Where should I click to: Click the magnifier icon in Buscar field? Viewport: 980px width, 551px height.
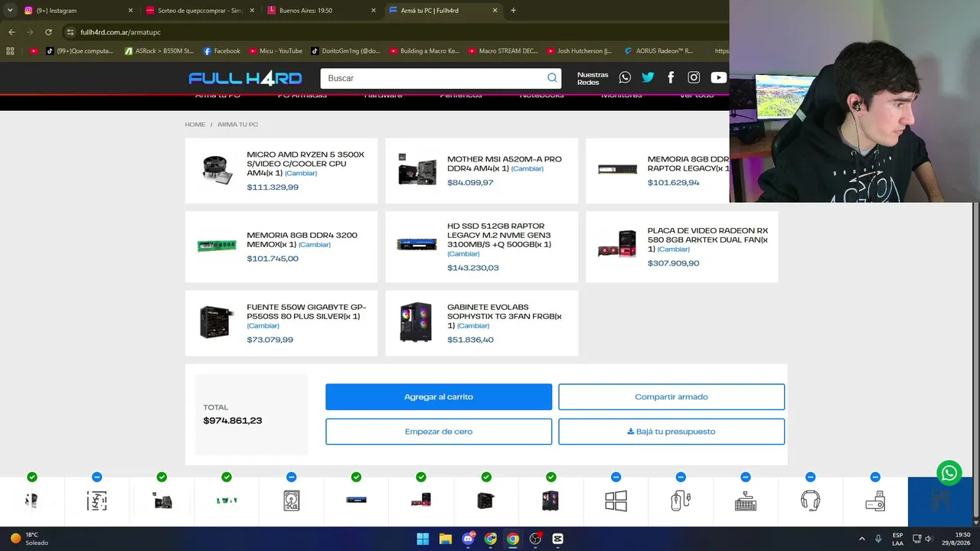[552, 78]
